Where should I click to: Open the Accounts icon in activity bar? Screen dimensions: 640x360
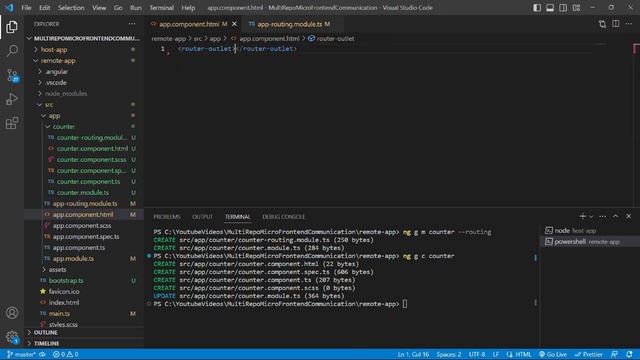pyautogui.click(x=12, y=313)
